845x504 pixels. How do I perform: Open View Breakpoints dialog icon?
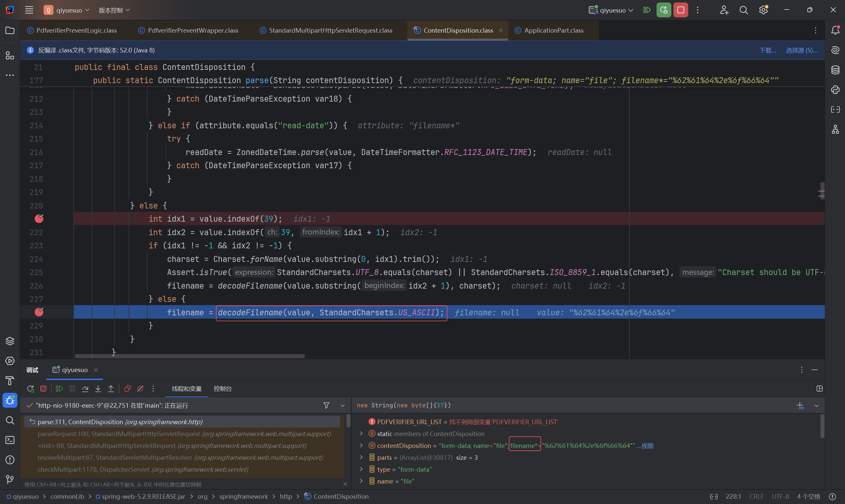pos(127,389)
